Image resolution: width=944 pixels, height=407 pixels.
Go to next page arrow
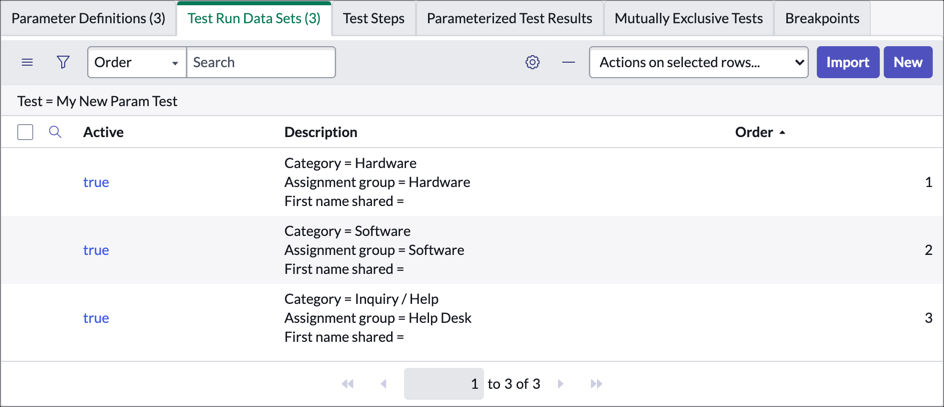560,384
